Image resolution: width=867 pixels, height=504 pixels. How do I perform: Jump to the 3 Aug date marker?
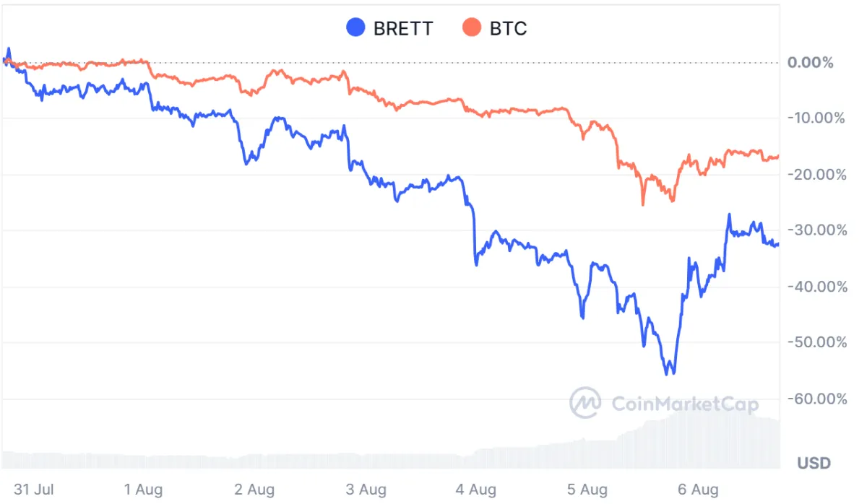[x=365, y=490]
